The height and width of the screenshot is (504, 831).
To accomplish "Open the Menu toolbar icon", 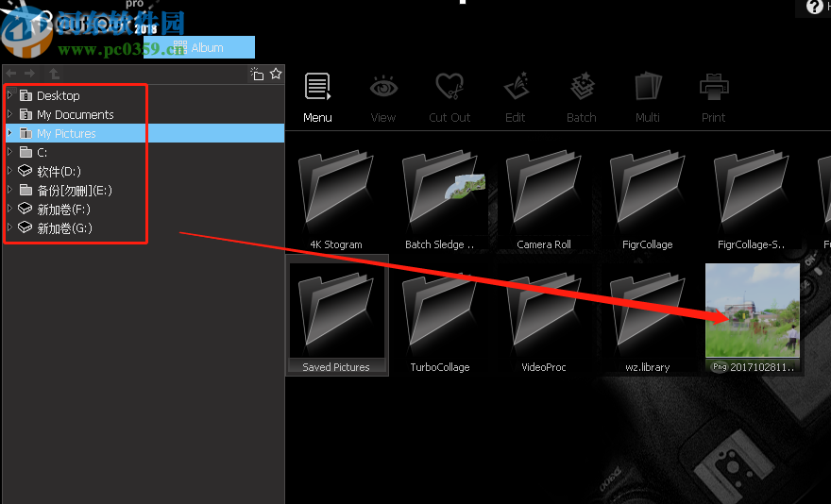I will 317,87.
